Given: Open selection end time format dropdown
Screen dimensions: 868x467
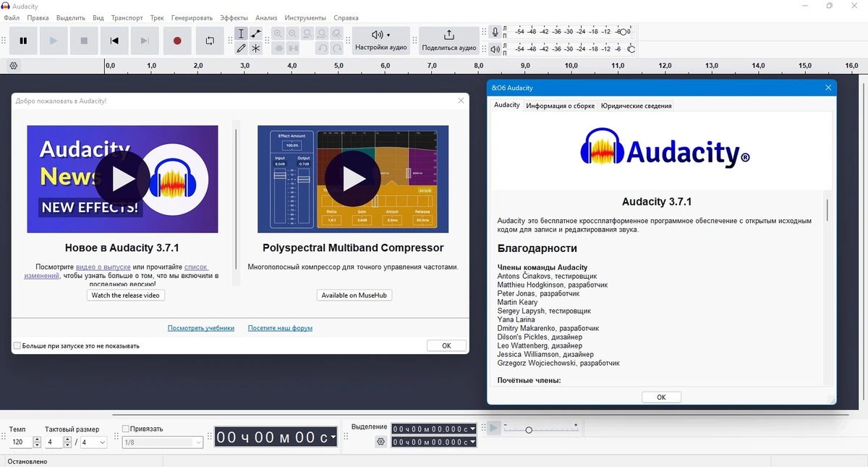Looking at the screenshot, I should point(472,442).
